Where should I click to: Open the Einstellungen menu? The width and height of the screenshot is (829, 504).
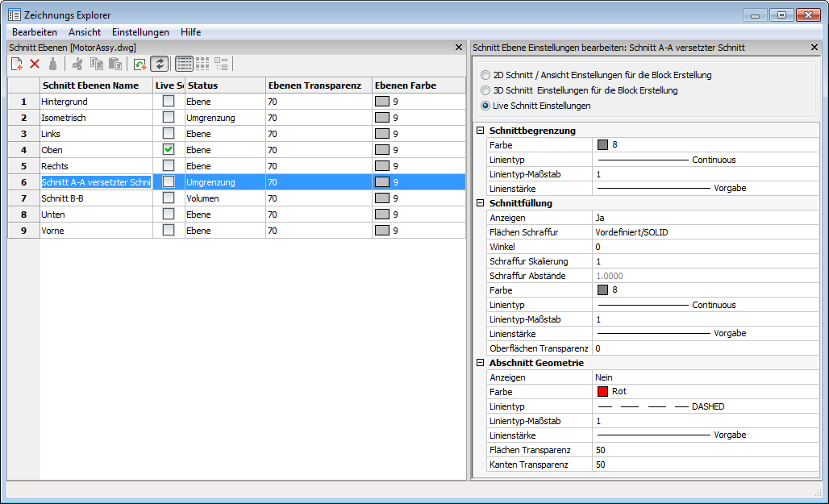140,32
